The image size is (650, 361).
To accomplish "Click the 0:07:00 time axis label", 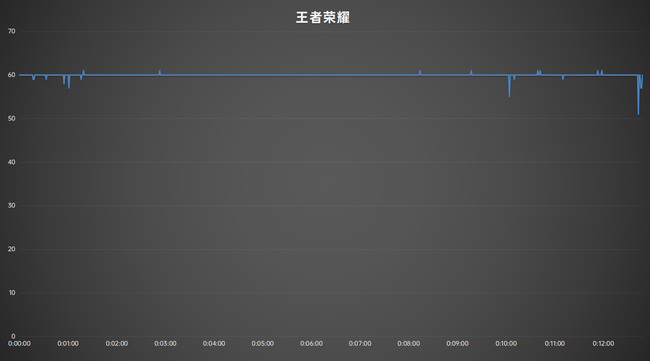I will [x=360, y=344].
